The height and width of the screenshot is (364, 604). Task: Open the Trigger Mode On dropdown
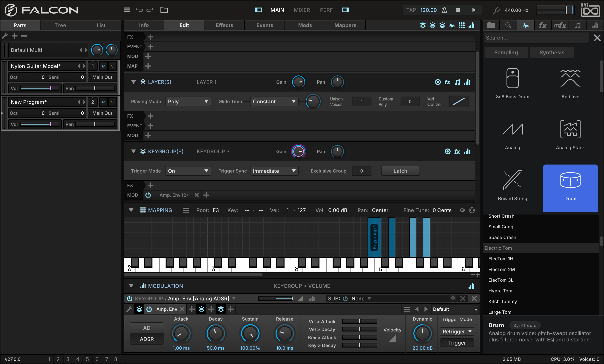click(x=188, y=171)
